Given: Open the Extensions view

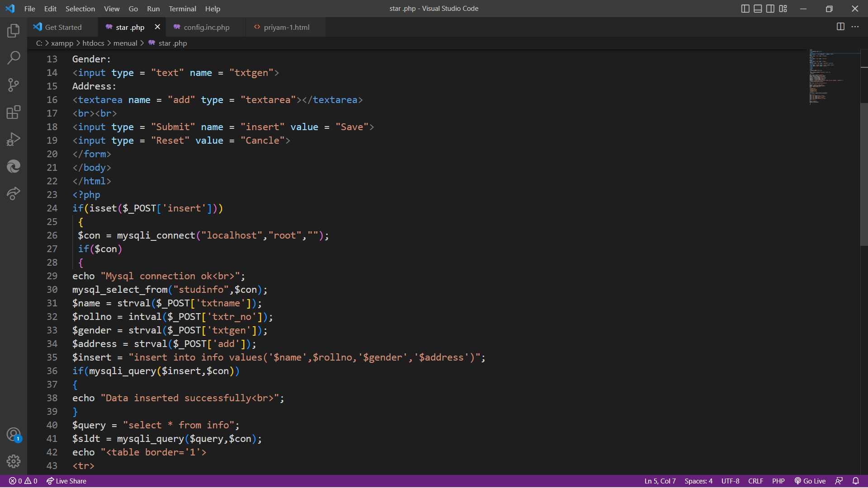Looking at the screenshot, I should 14,112.
